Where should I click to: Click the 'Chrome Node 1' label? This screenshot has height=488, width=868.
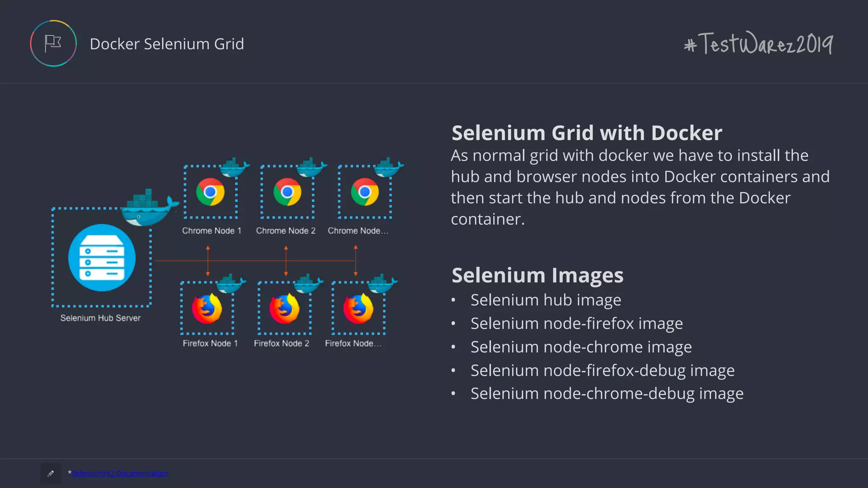click(212, 231)
